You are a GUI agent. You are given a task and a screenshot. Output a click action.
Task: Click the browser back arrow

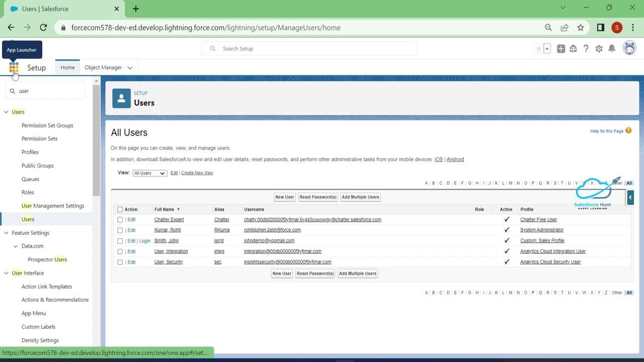coord(11,28)
